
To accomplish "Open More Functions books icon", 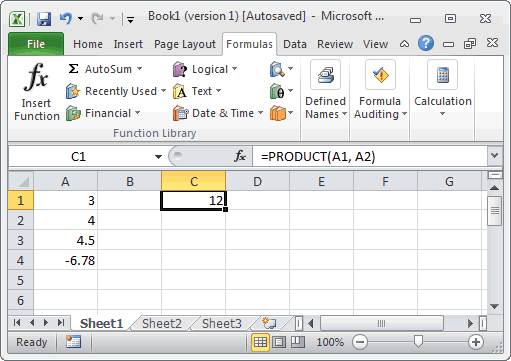I will tap(281, 113).
